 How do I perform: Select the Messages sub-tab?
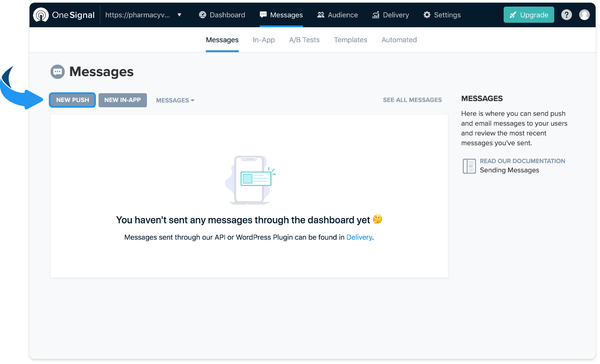(222, 40)
